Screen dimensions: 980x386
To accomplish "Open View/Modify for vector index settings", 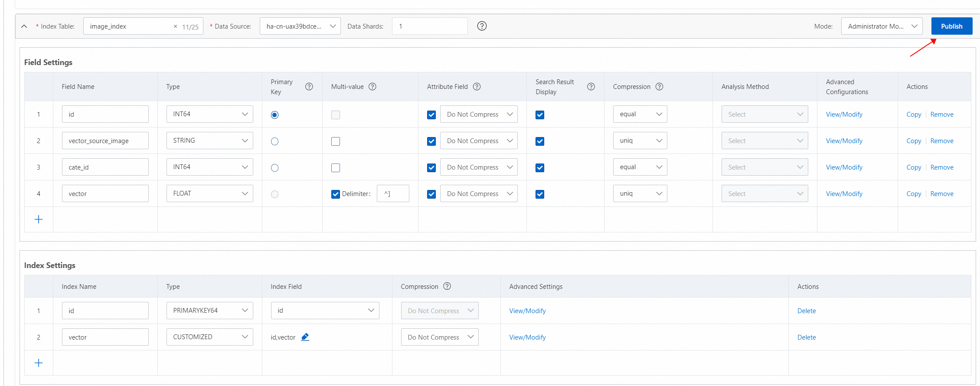I will (527, 337).
